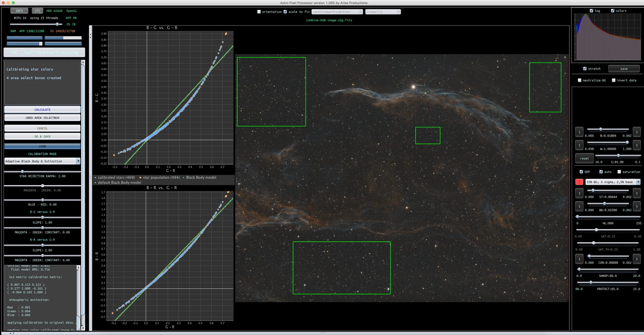This screenshot has width=644, height=335.
Task: Click the B - G vs. G - R scatter plot
Action: point(171,98)
